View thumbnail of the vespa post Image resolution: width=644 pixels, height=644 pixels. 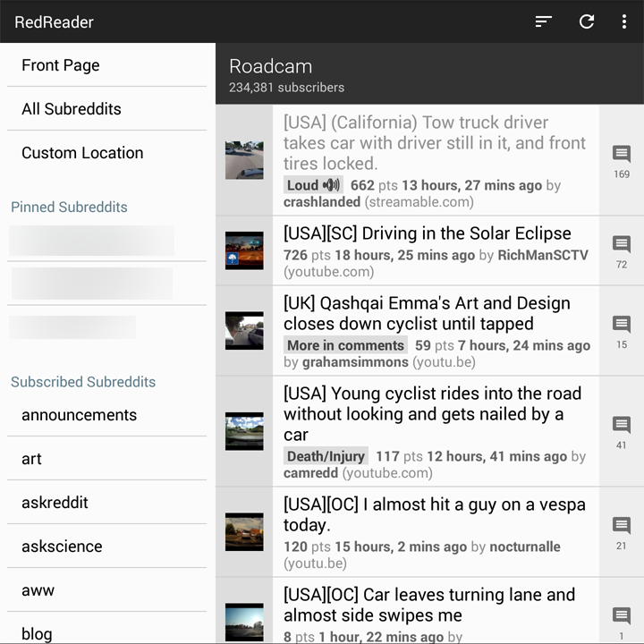pos(244,532)
